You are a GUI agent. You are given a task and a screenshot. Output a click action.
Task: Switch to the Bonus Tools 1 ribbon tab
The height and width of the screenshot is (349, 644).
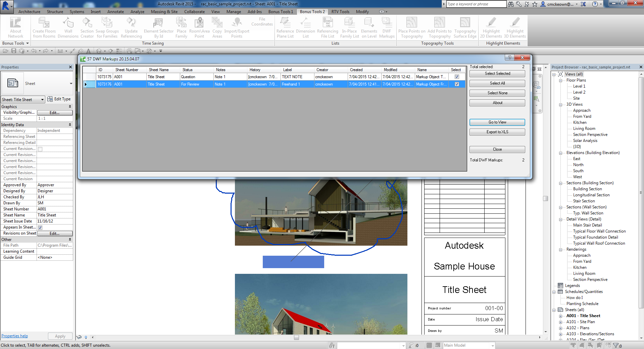(x=280, y=11)
